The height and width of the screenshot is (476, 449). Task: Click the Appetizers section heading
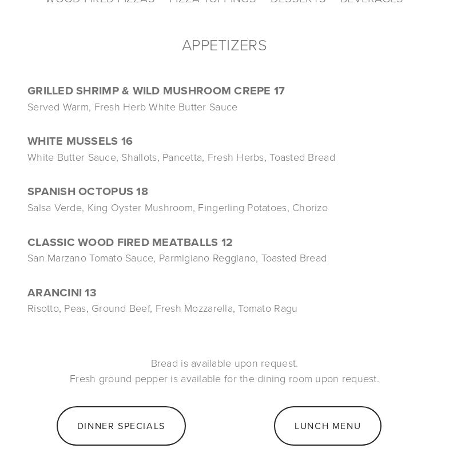[x=224, y=46]
